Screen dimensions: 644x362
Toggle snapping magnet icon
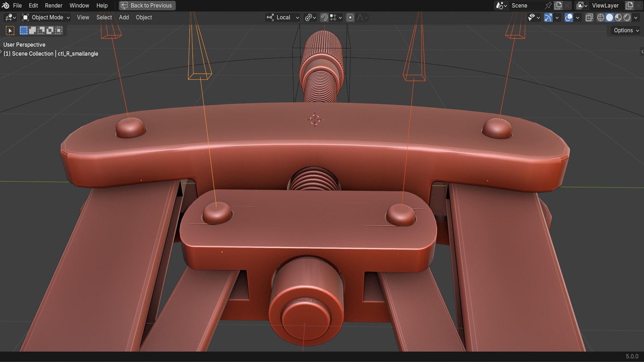click(x=324, y=17)
